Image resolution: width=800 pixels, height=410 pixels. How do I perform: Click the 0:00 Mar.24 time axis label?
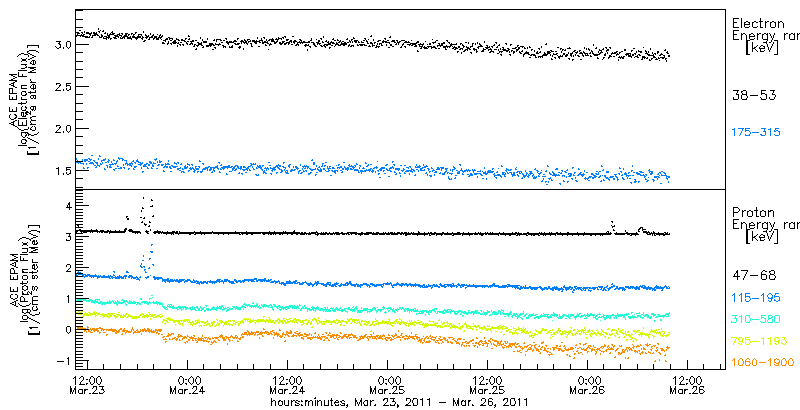(x=188, y=385)
